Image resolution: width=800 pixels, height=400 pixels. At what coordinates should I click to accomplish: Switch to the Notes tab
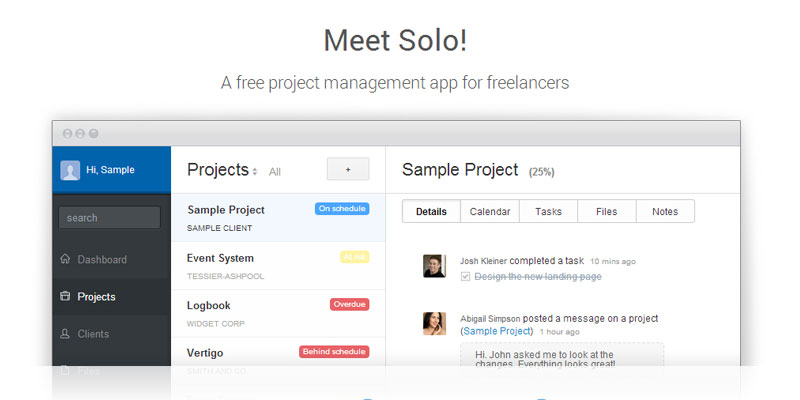pos(664,212)
